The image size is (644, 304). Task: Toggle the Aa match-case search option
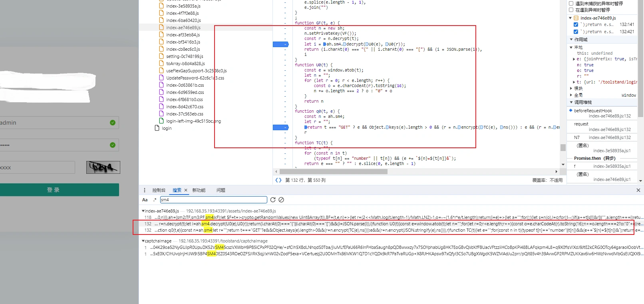145,200
